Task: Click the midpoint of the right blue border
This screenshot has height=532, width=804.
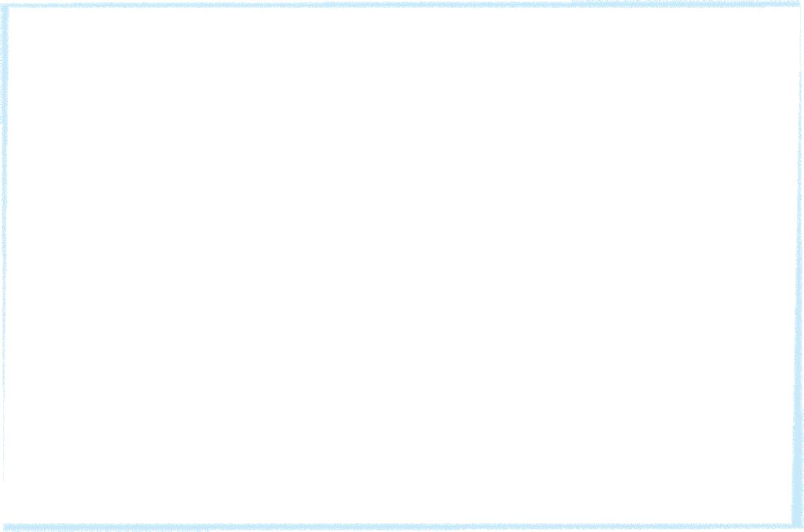Action: [797, 266]
